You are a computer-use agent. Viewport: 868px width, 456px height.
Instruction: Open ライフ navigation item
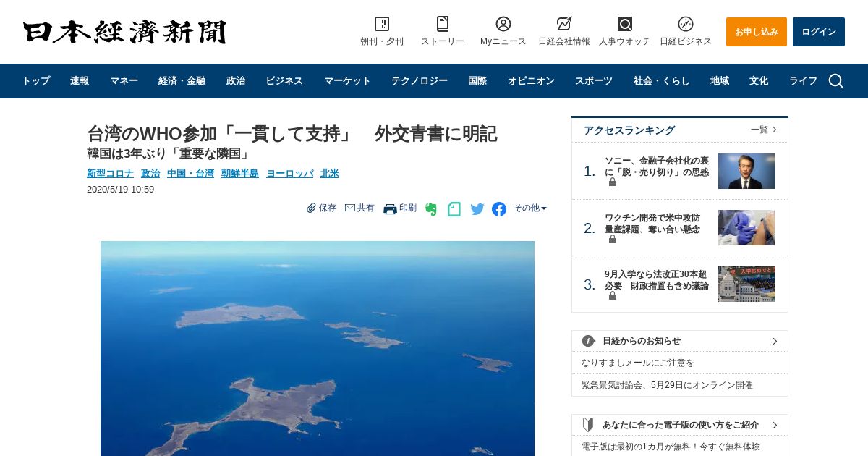803,81
